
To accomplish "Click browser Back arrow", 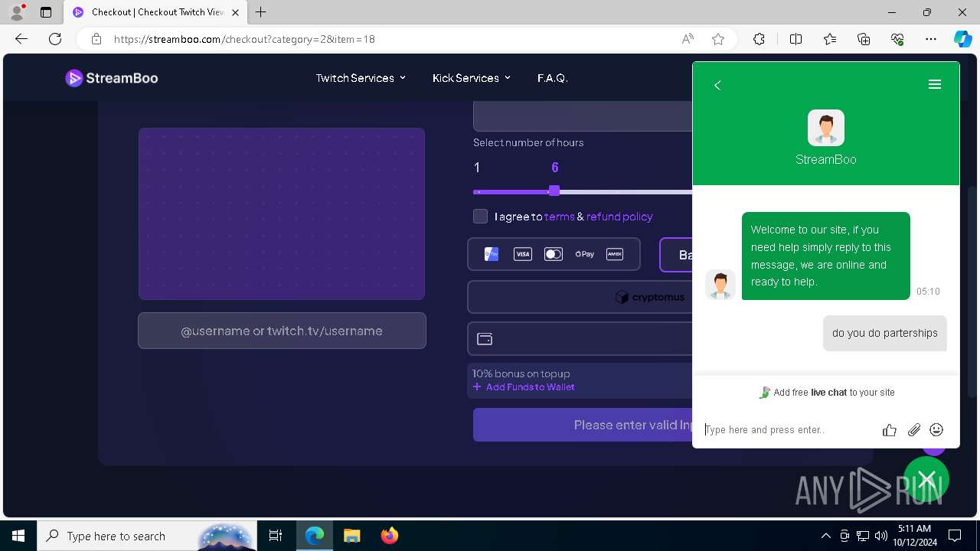I will pos(21,39).
